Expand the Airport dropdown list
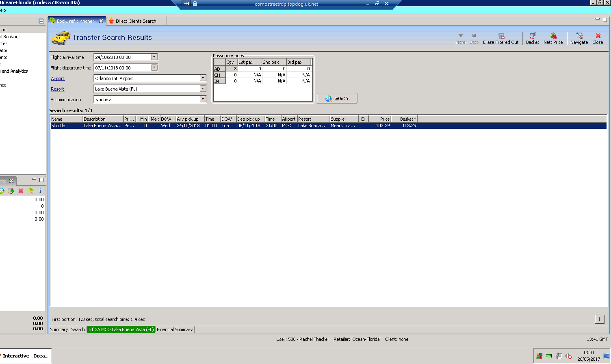Screen dimensions: 611x364 pos(203,78)
